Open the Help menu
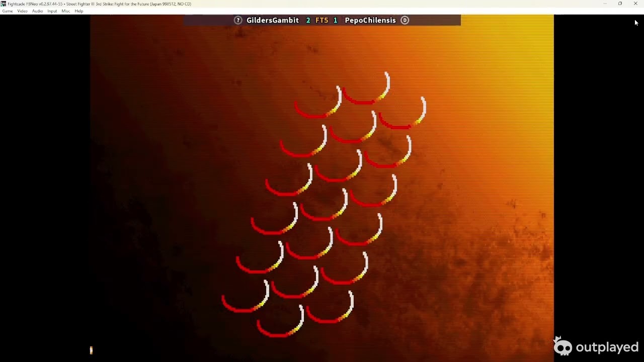Image resolution: width=644 pixels, height=362 pixels. click(x=78, y=11)
